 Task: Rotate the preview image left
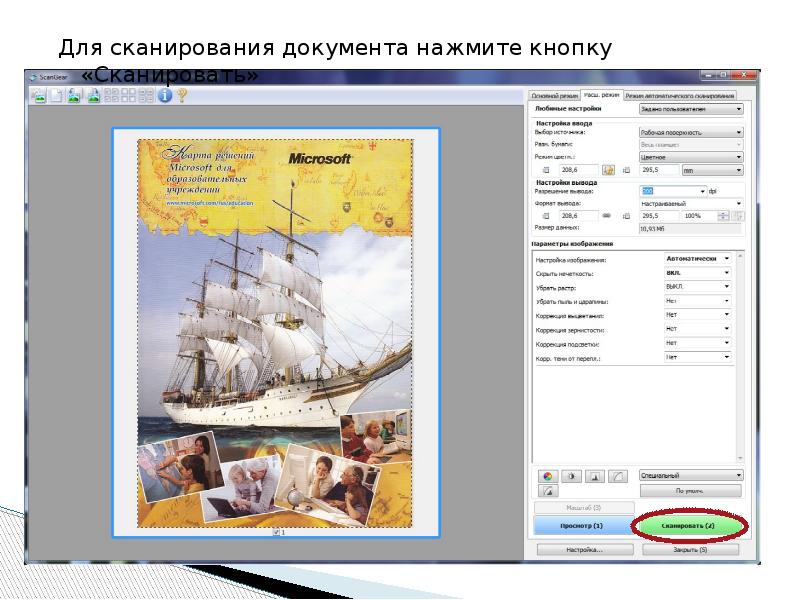point(74,95)
